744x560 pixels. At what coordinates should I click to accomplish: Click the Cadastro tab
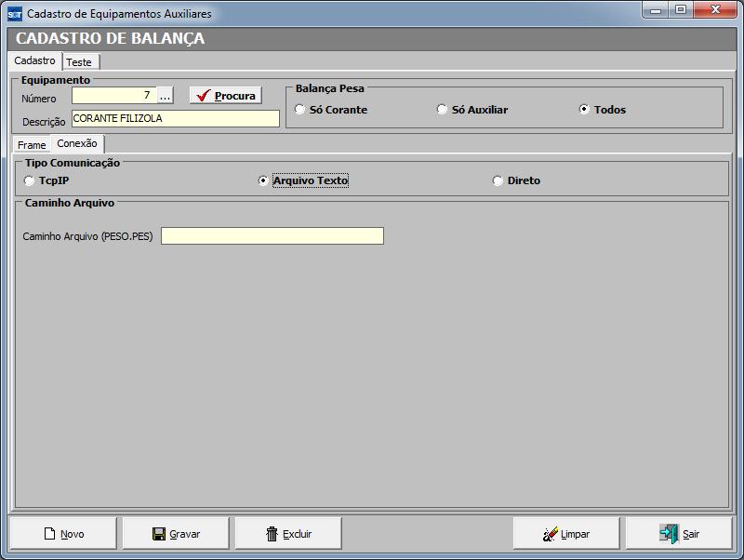[34, 60]
